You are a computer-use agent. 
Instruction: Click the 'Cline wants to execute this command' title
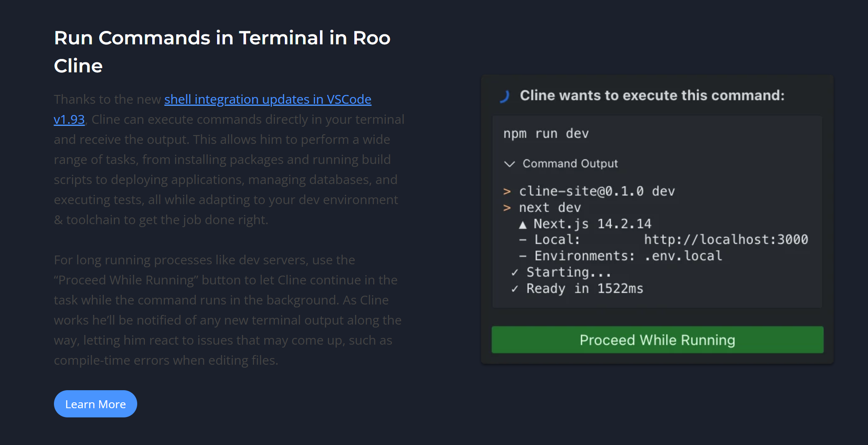(652, 96)
